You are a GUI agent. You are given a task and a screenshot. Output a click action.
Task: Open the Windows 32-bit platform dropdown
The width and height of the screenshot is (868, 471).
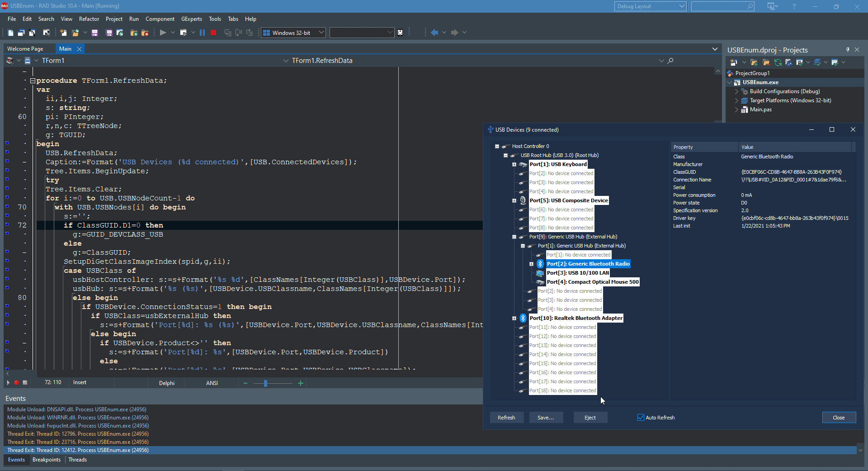tap(321, 33)
